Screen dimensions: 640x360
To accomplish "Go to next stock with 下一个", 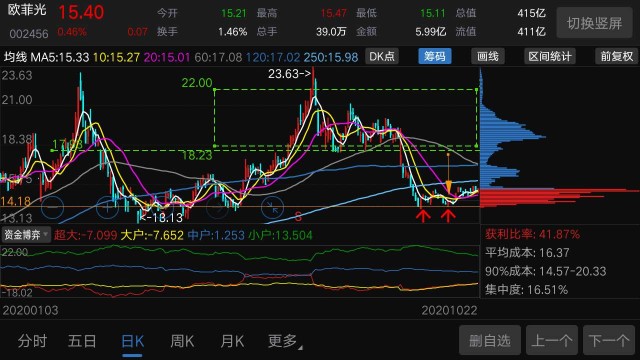I will pyautogui.click(x=609, y=340).
